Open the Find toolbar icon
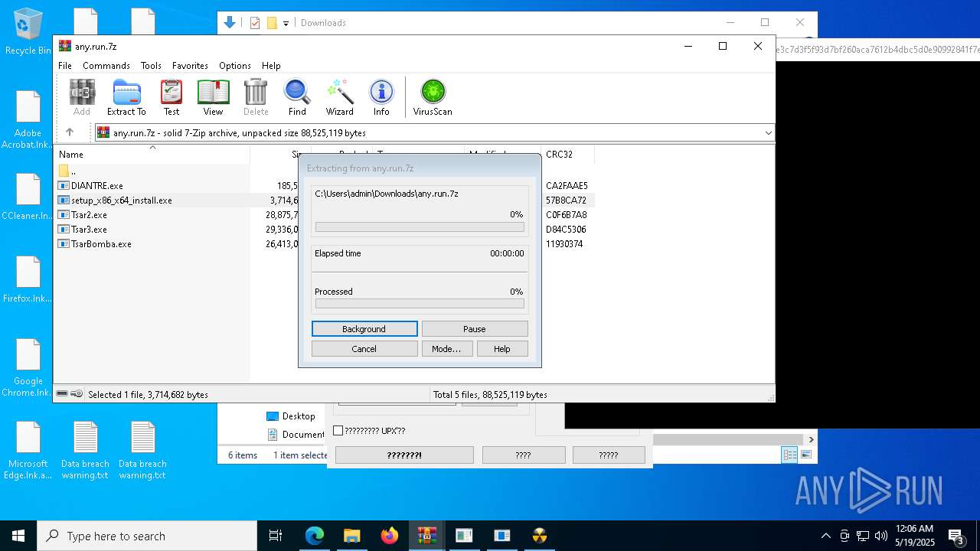 point(297,97)
